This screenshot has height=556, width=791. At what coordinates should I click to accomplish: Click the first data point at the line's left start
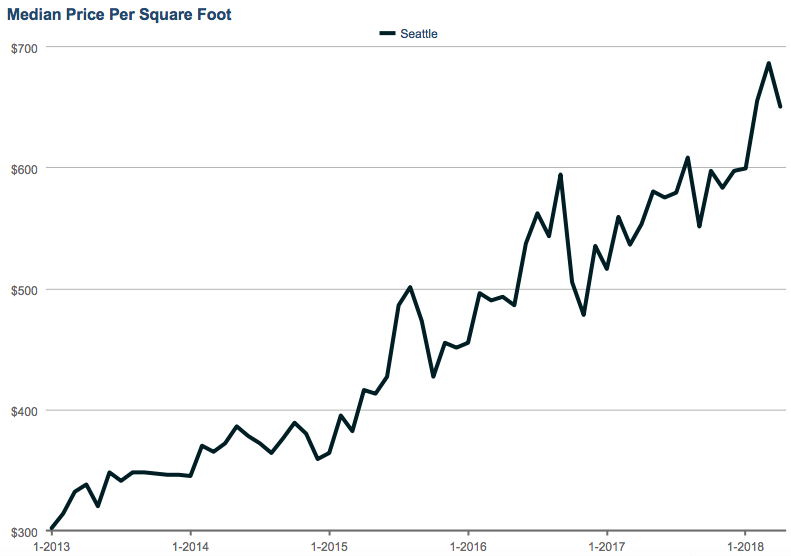point(51,530)
